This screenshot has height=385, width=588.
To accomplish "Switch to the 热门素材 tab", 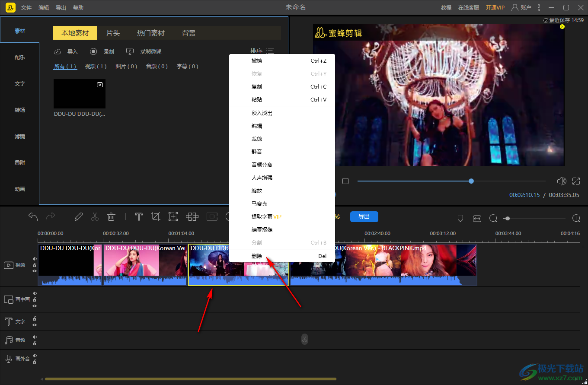I will 151,33.
